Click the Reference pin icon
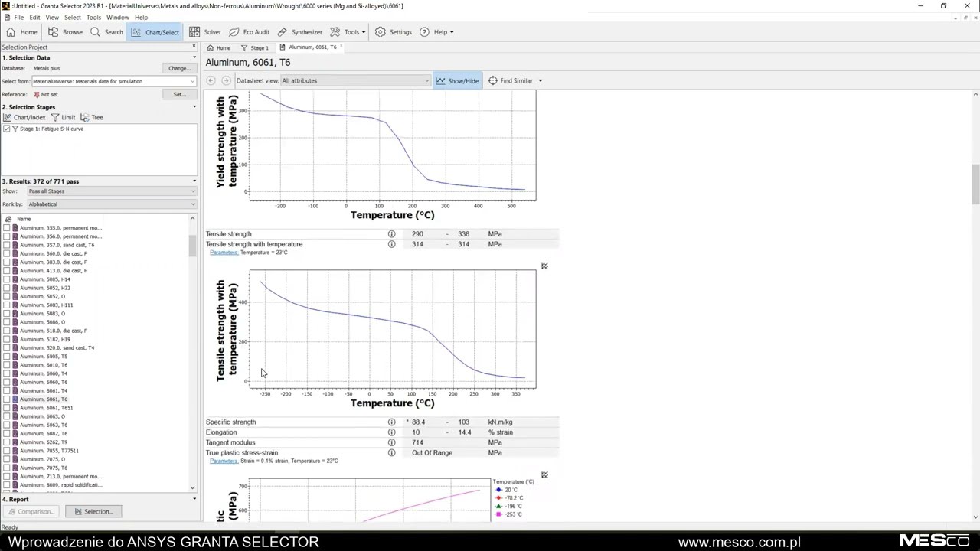 tap(36, 95)
